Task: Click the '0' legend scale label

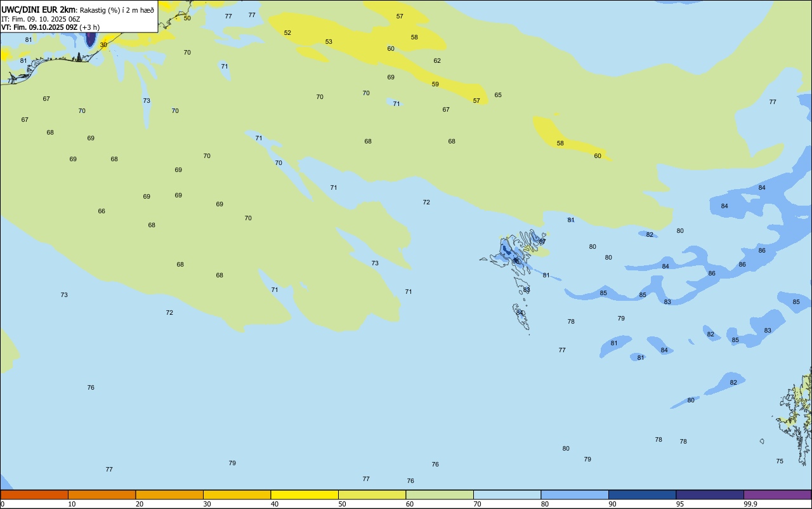Action: tap(3, 504)
